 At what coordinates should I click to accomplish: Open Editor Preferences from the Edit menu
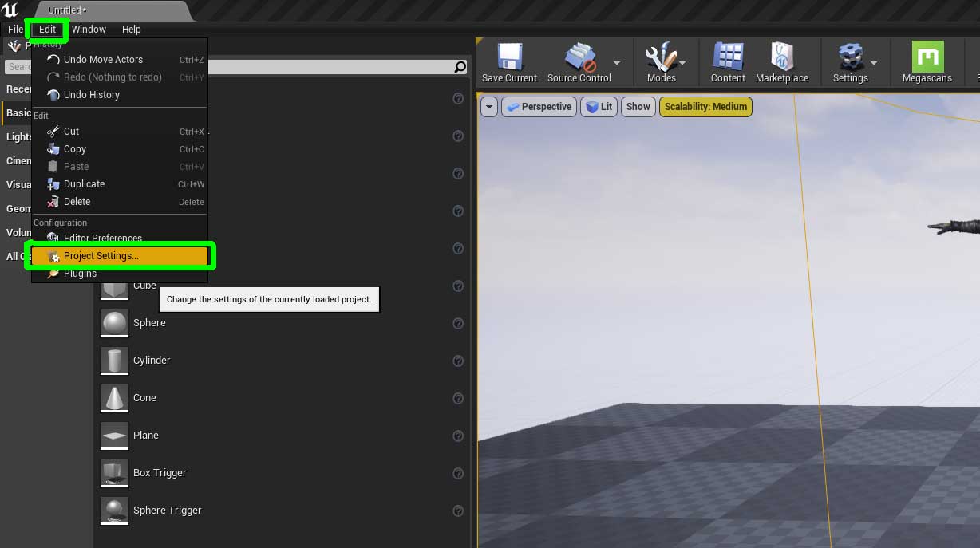[x=102, y=238]
